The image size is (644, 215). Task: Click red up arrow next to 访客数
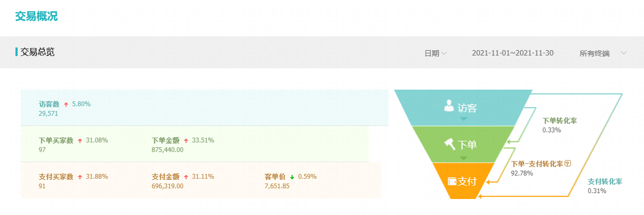pos(66,105)
